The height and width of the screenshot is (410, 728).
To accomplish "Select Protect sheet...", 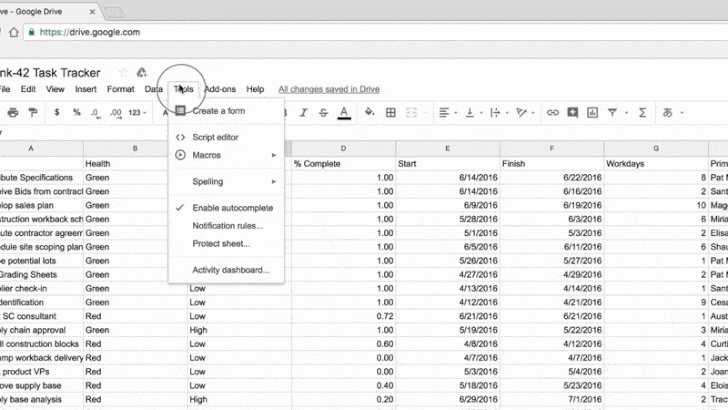I will coord(227,243).
